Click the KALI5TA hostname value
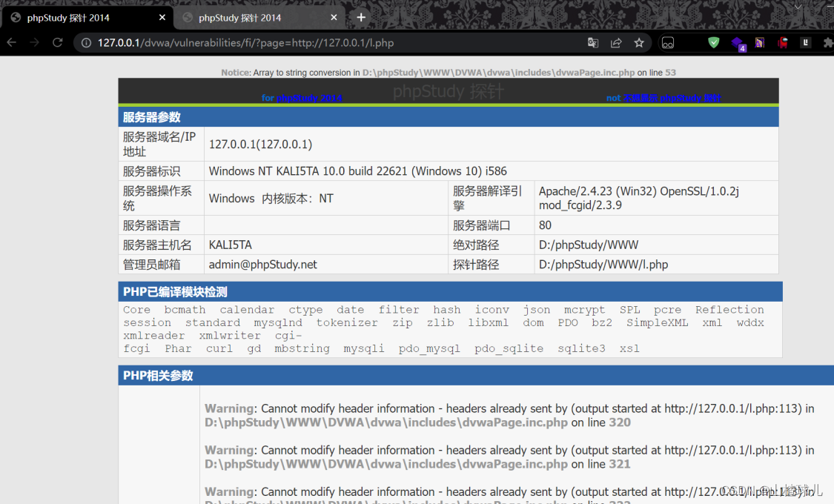Image resolution: width=834 pixels, height=504 pixels. (230, 245)
